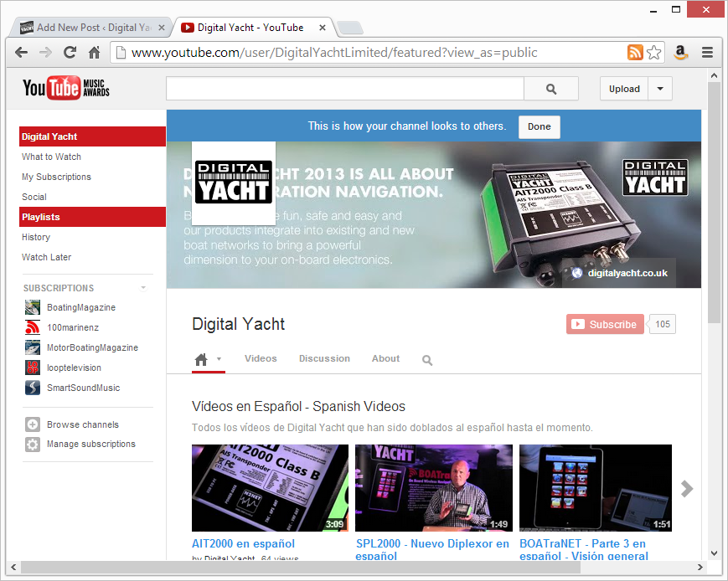Click the Manage subscriptions icon

click(32, 444)
